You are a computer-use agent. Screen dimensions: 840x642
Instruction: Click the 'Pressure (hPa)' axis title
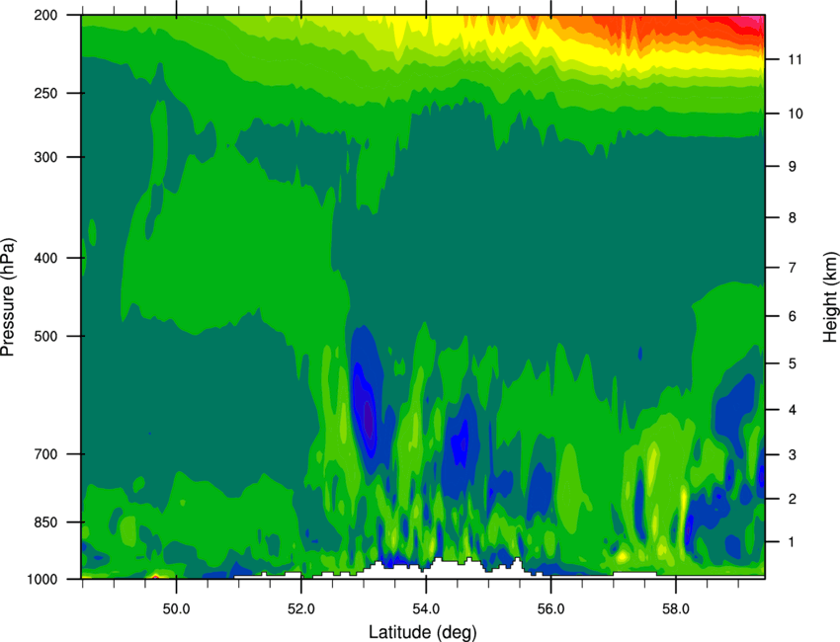point(8,296)
